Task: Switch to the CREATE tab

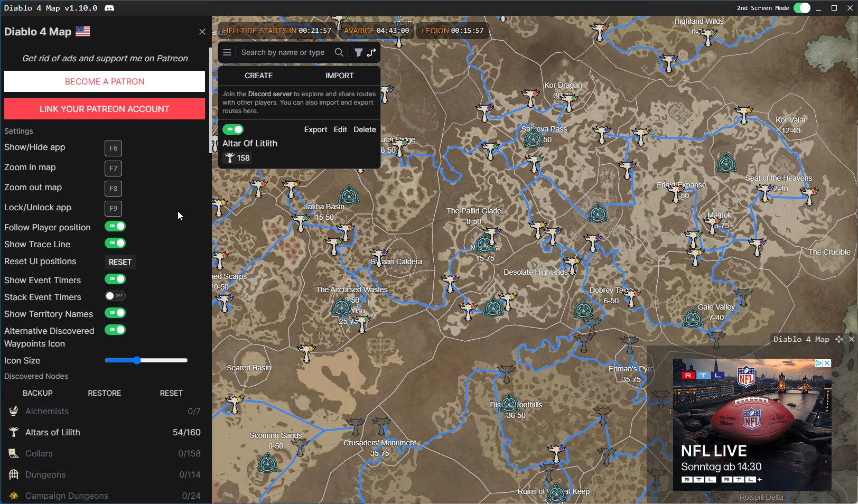Action: 258,76
